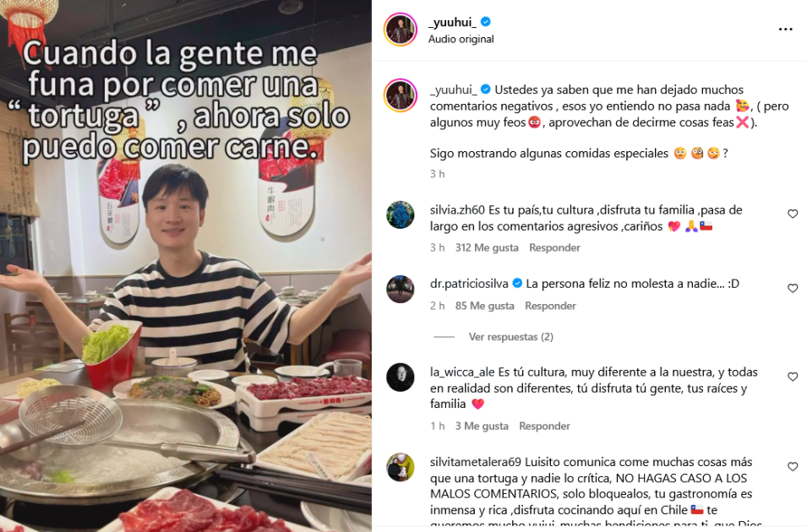This screenshot has width=807, height=532.
Task: Like silvia.zh60's comment with heart icon
Action: pos(793,214)
